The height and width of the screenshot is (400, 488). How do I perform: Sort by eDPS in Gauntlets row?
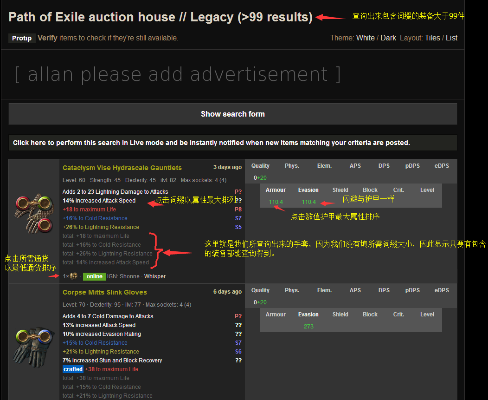point(442,166)
